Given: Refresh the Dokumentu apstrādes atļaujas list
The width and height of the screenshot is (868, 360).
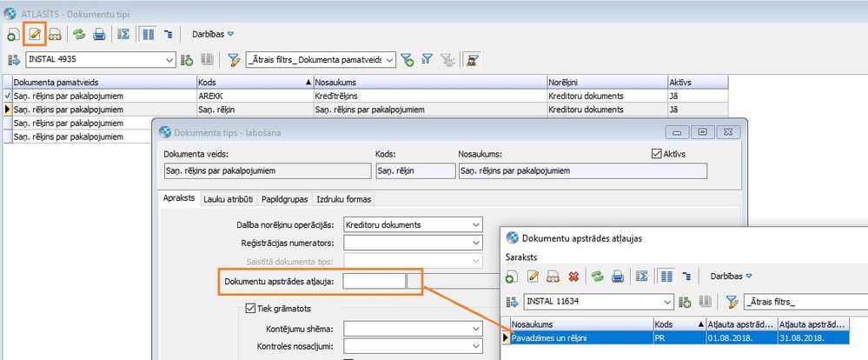Looking at the screenshot, I should click(597, 276).
